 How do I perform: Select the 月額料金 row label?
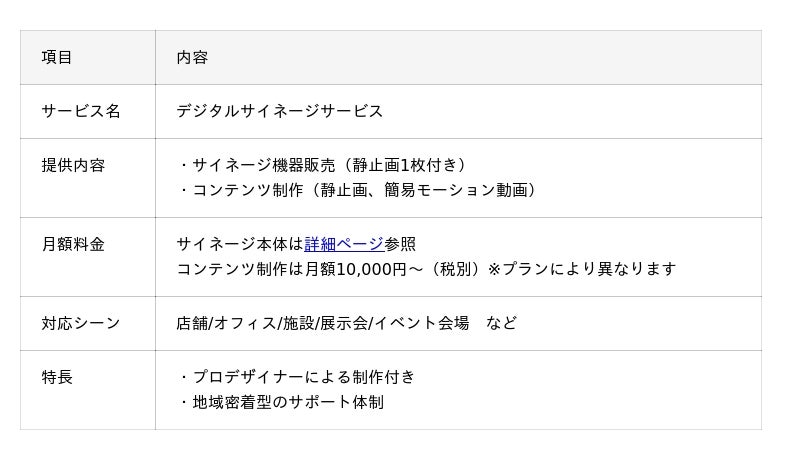tap(72, 244)
